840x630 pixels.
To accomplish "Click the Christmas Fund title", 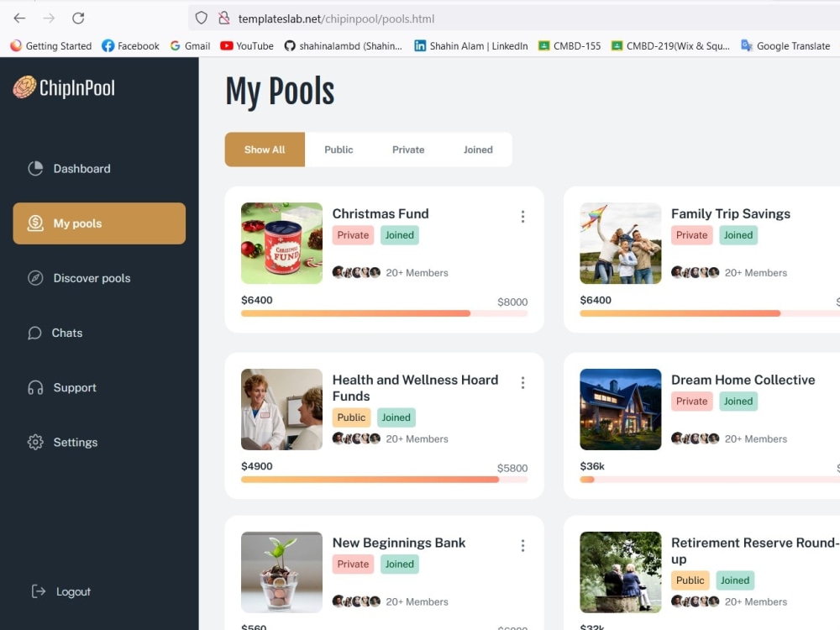I will (381, 213).
